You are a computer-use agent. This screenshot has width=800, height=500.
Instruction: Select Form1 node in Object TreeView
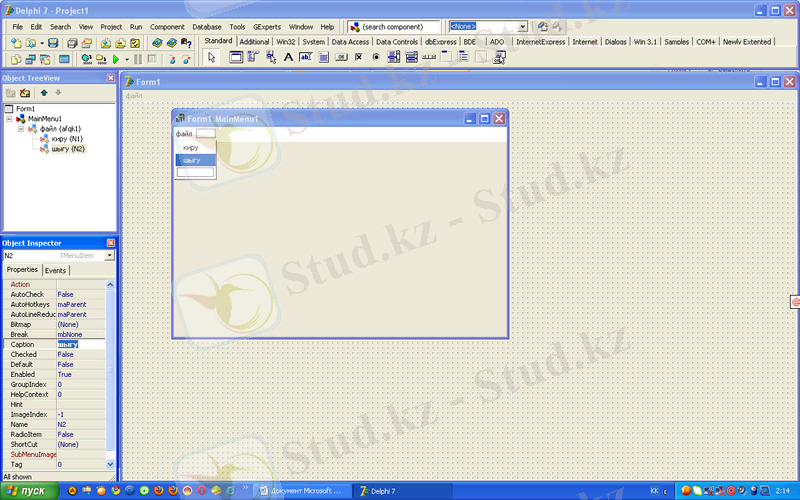[25, 109]
